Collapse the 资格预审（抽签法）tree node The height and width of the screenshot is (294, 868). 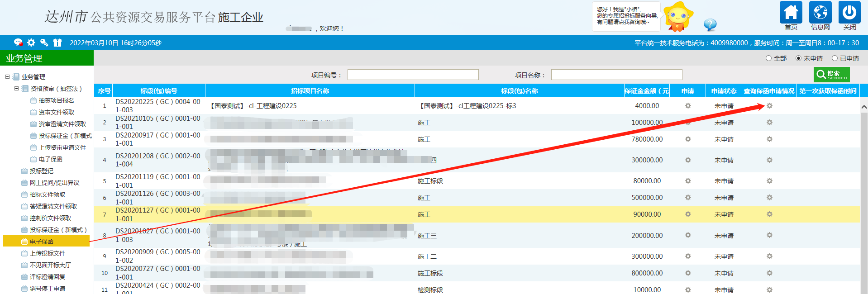pyautogui.click(x=16, y=89)
